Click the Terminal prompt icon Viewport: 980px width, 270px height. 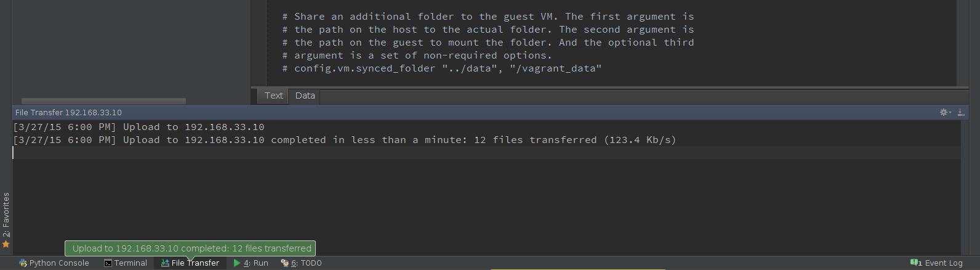(x=108, y=263)
